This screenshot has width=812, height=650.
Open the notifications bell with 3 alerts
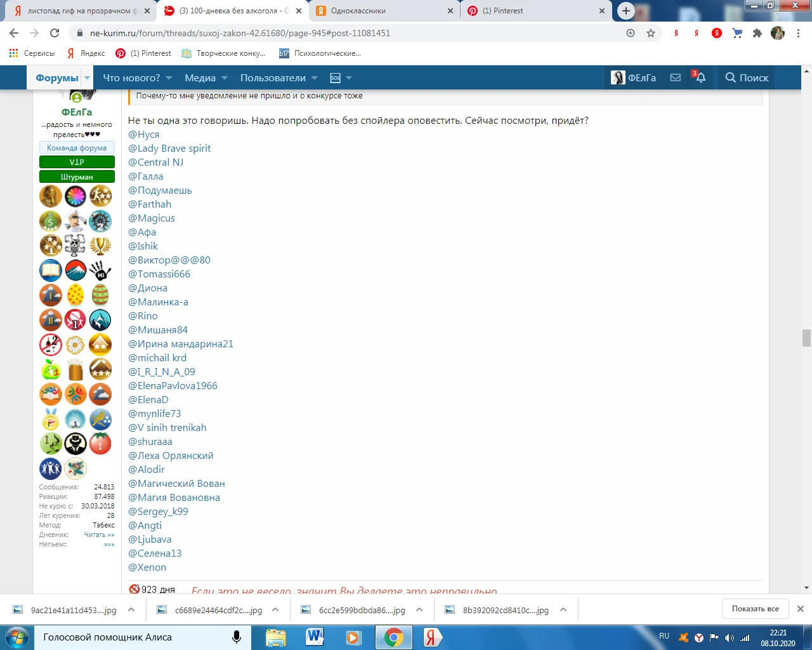(x=700, y=77)
